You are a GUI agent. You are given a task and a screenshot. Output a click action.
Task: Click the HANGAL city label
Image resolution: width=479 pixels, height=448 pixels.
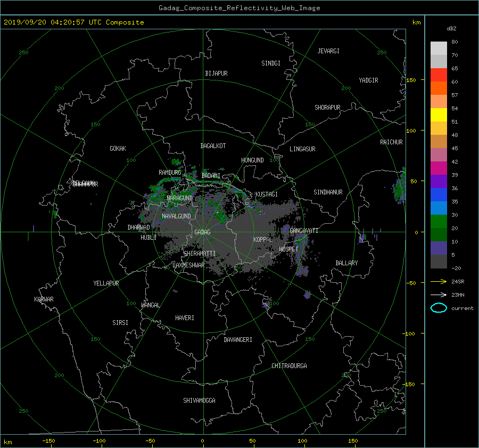[x=150, y=305]
